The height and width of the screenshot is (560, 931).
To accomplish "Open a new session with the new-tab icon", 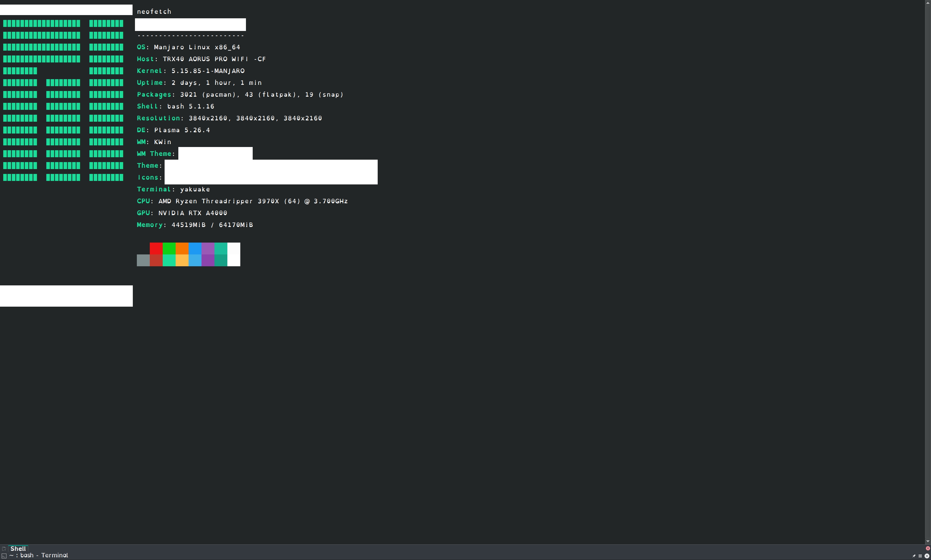I will 4,549.
